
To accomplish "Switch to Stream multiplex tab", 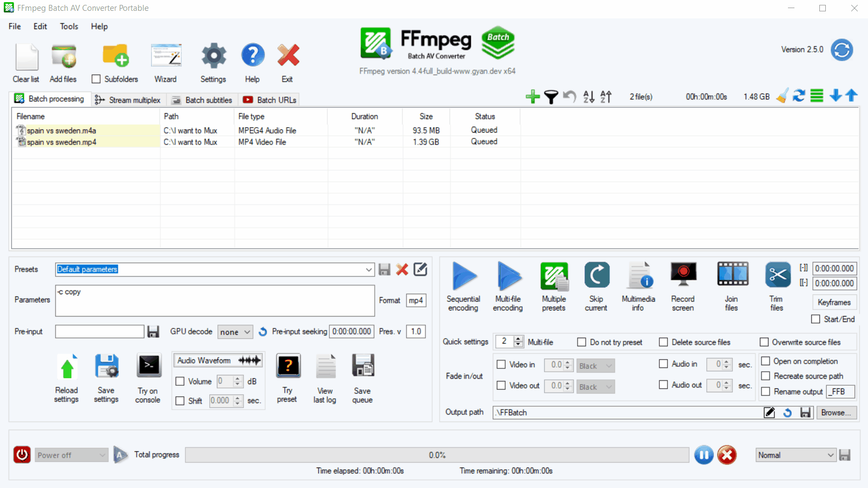I will point(128,100).
